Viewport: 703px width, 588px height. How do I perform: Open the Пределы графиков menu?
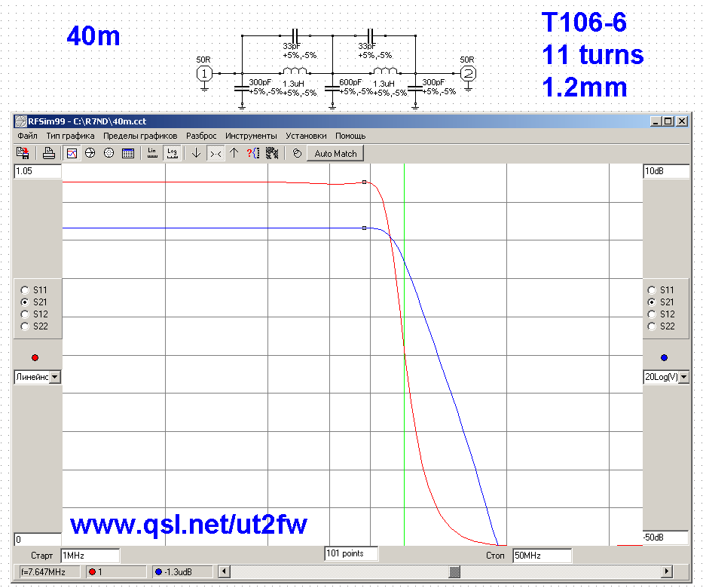(x=140, y=136)
